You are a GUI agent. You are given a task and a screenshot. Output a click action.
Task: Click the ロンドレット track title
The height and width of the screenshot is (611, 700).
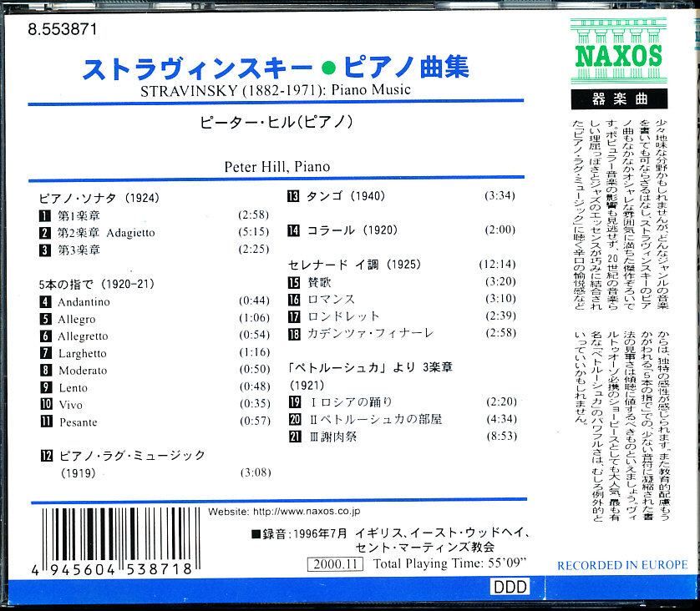tap(343, 317)
